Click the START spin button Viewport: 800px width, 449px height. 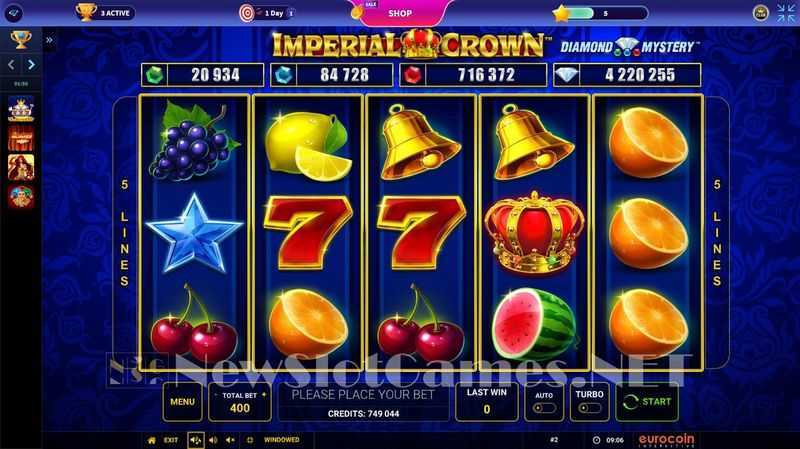click(x=647, y=402)
